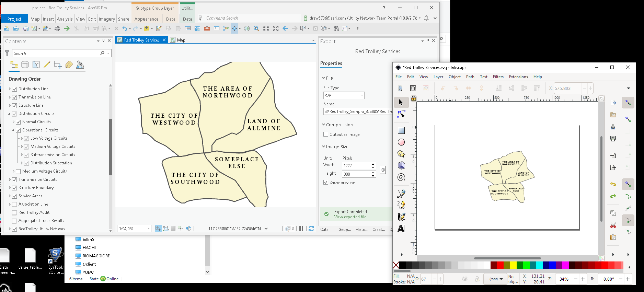Screen dimensions: 644x292
Task: Turn on the Red Trolley Audit layer
Action: pyautogui.click(x=14, y=212)
